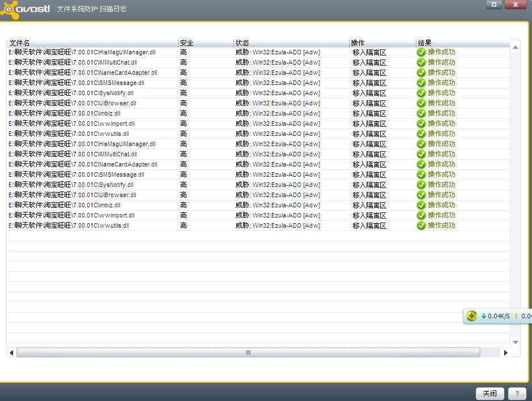Click the 文件系统防护 扫描日志 window title
This screenshot has width=532, height=401.
pyautogui.click(x=92, y=9)
